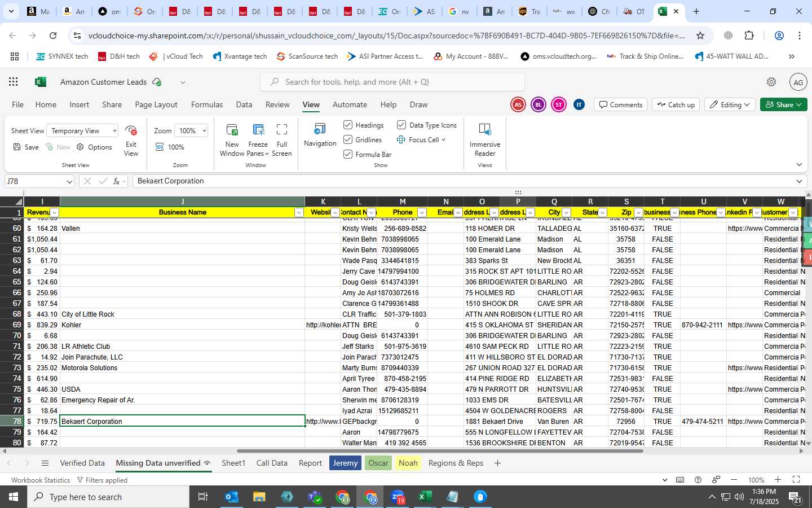Expand the formula bar chevron
The height and width of the screenshot is (508, 812).
tap(799, 181)
